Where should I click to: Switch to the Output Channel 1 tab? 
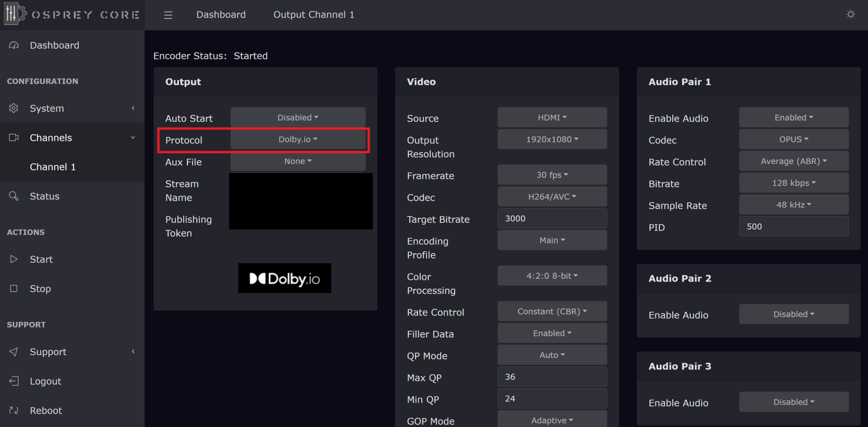point(314,14)
